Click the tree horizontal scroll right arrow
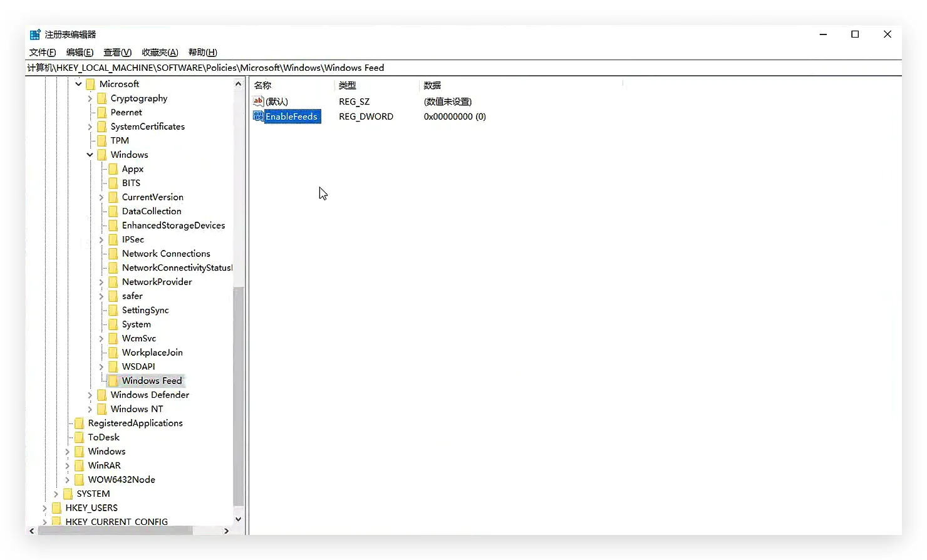The height and width of the screenshot is (560, 927). (226, 531)
